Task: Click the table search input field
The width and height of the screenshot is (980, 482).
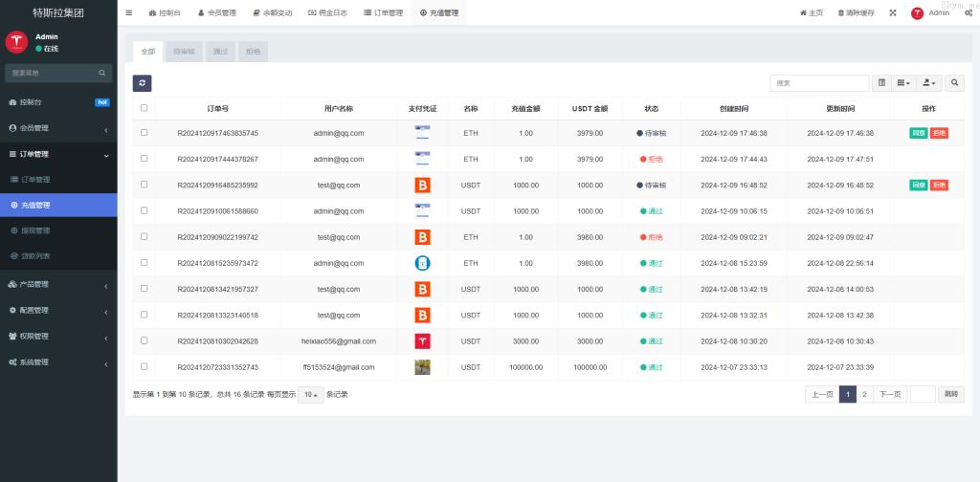Action: [819, 83]
